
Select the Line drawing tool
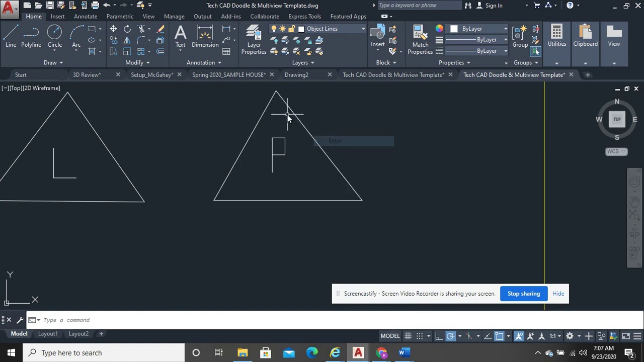point(11,37)
